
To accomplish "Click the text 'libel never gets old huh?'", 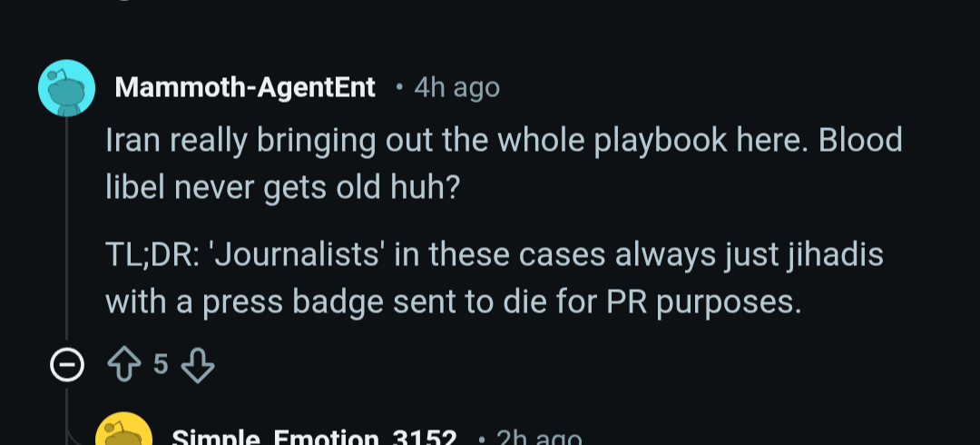I will pos(282,188).
